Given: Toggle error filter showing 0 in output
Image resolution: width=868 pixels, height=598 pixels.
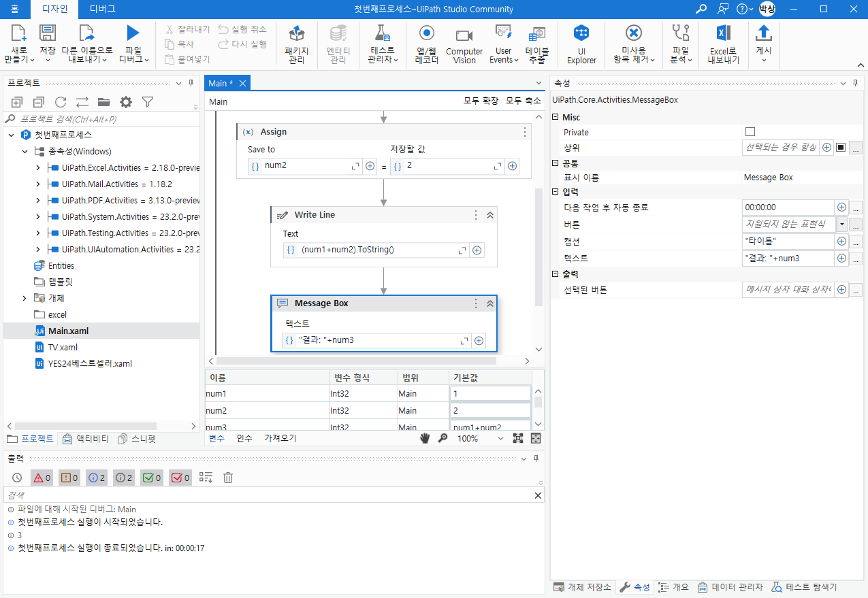Looking at the screenshot, I should click(x=42, y=478).
